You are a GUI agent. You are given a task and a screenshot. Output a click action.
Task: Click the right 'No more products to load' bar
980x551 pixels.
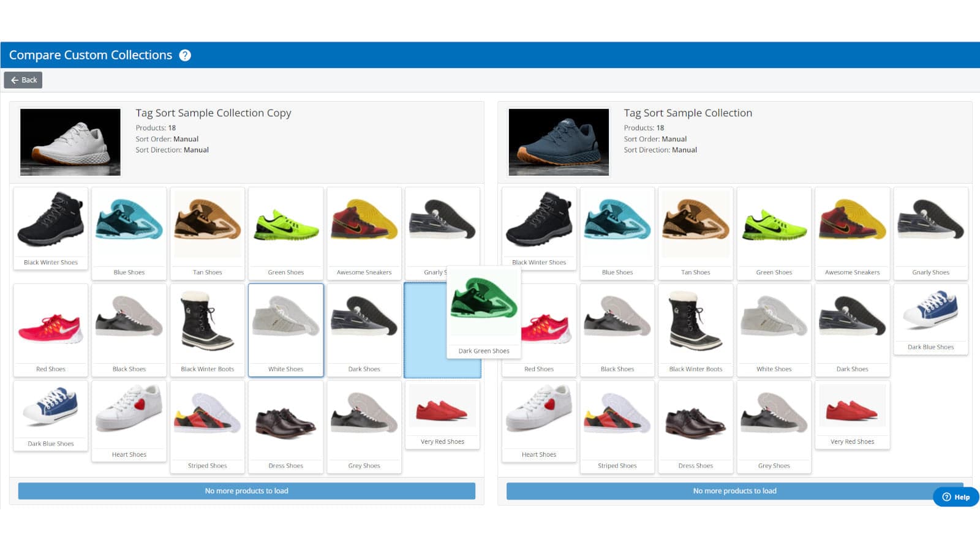point(734,490)
